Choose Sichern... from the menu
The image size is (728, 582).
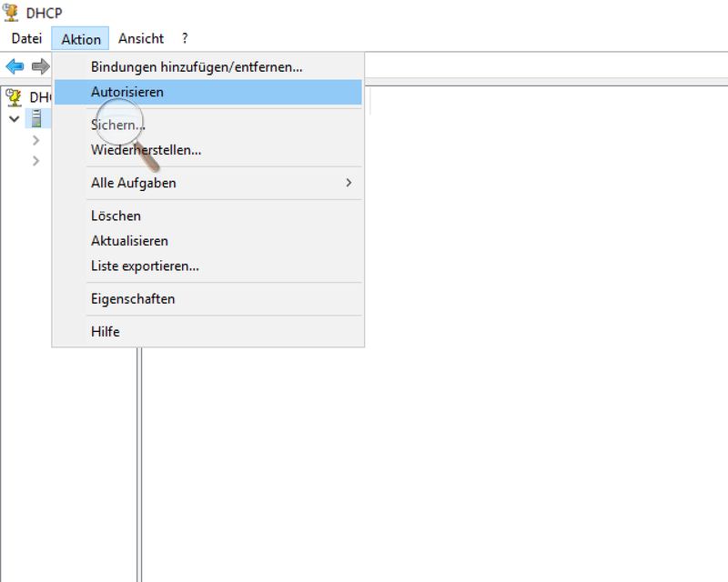[x=208, y=125]
